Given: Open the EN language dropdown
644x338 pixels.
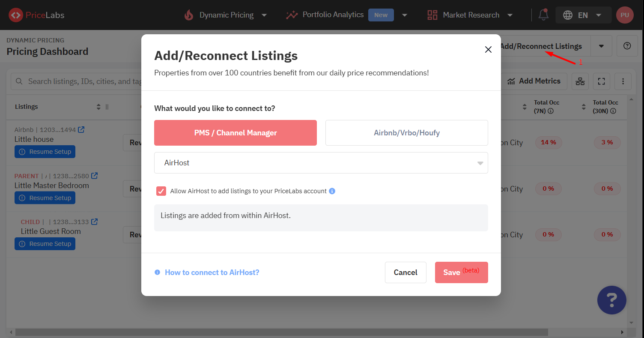Looking at the screenshot, I should coord(583,15).
